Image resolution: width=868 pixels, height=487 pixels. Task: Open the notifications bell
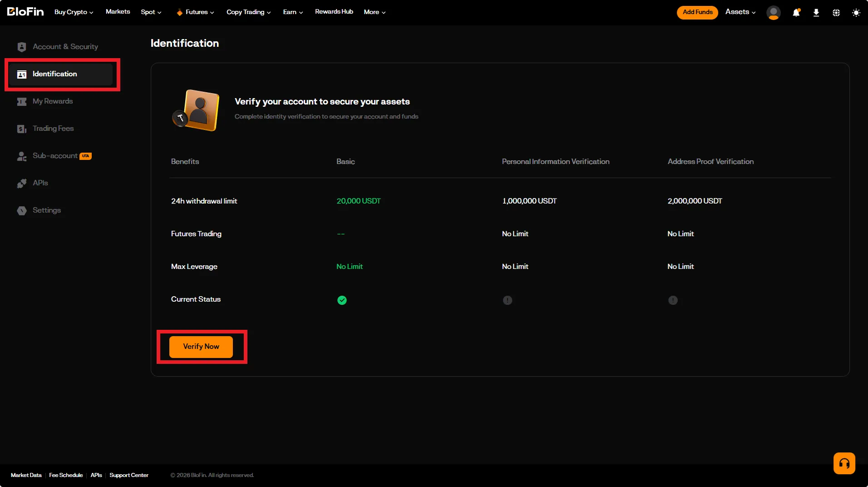click(x=796, y=12)
